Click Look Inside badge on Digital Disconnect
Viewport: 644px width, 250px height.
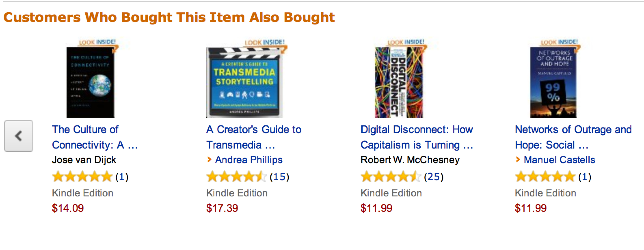click(406, 42)
